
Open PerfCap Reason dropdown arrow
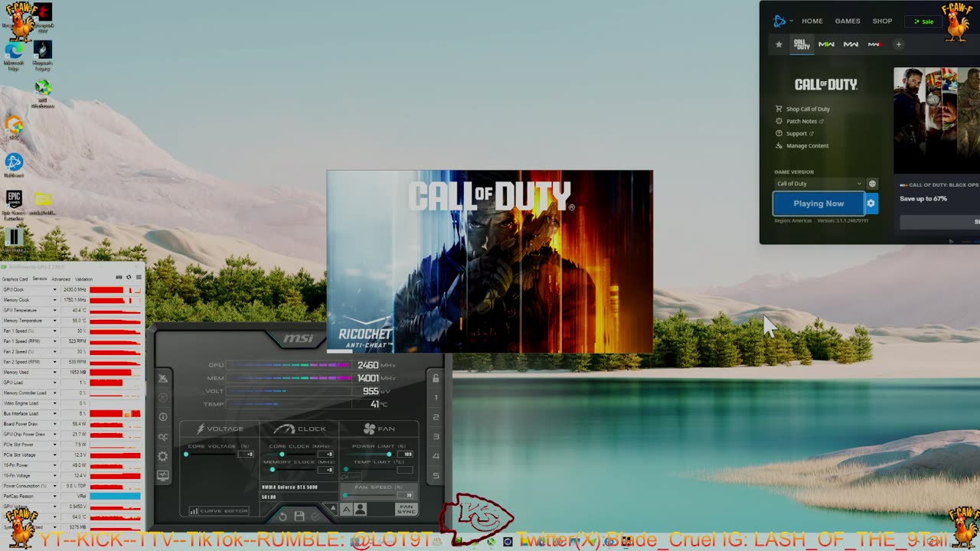(54, 496)
